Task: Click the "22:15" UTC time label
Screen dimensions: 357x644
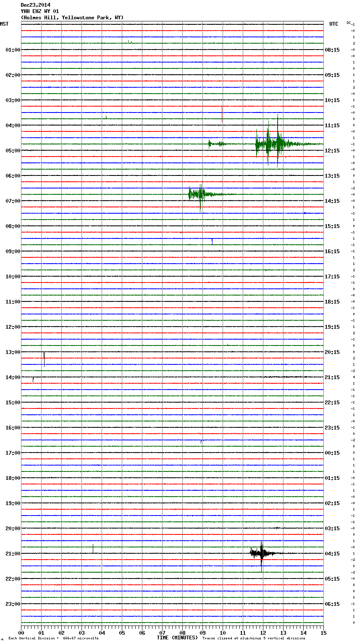Action: [x=332, y=403]
